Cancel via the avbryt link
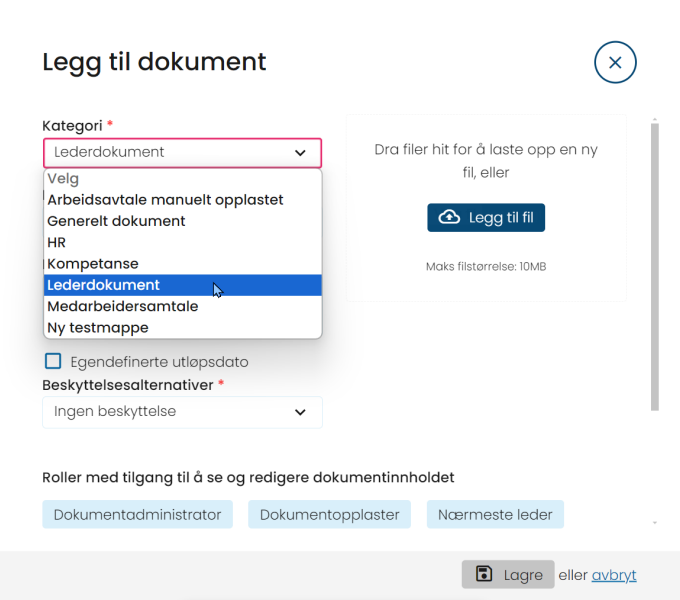This screenshot has width=680, height=600. click(x=614, y=575)
